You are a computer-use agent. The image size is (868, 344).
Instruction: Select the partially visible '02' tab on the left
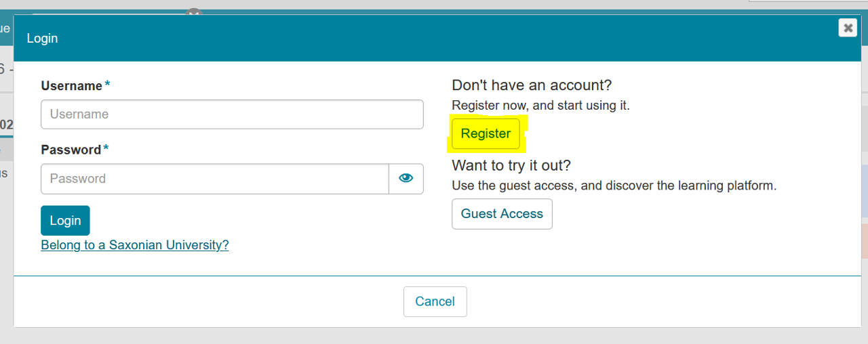(7, 125)
